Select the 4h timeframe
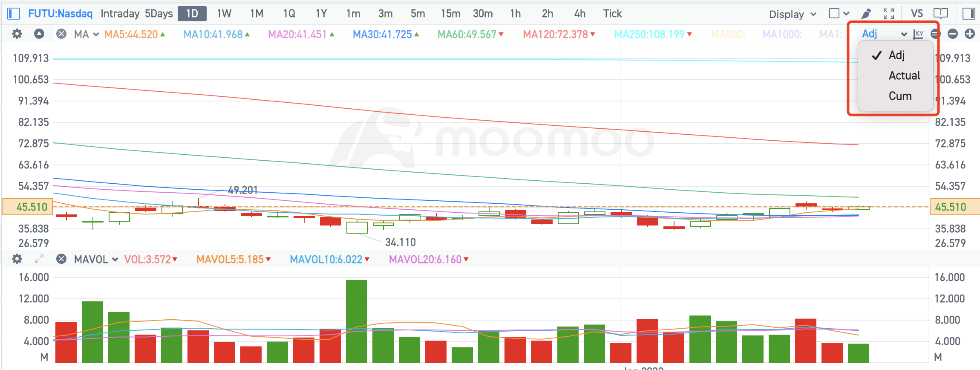The height and width of the screenshot is (370, 980). click(x=580, y=14)
